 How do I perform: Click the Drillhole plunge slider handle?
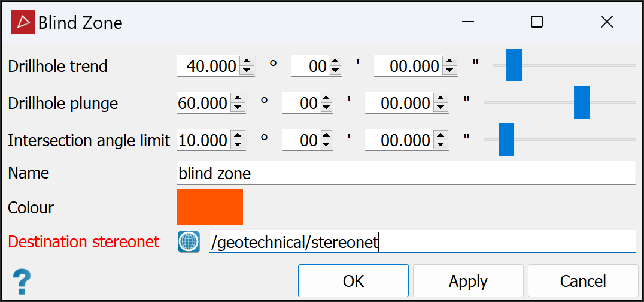point(581,102)
